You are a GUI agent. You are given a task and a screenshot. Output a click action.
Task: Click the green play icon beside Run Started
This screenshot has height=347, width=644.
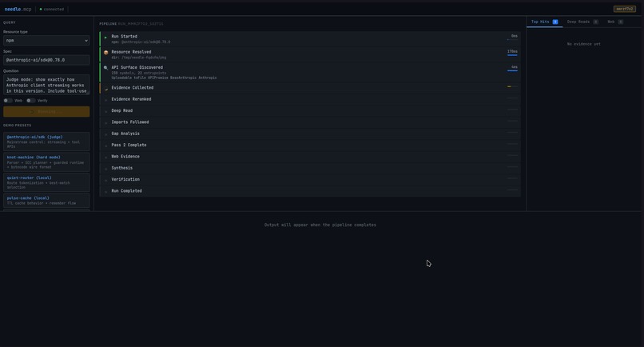[105, 38]
